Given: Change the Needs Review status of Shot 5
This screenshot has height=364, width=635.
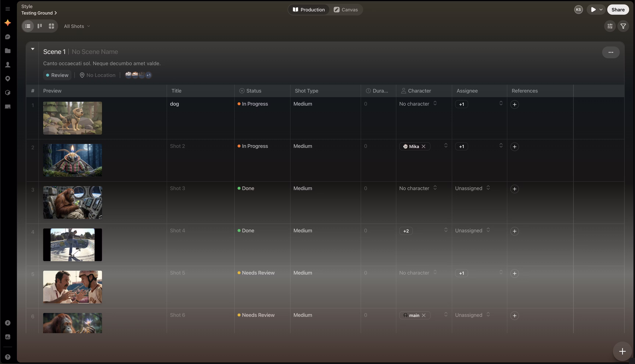Looking at the screenshot, I should (x=256, y=273).
